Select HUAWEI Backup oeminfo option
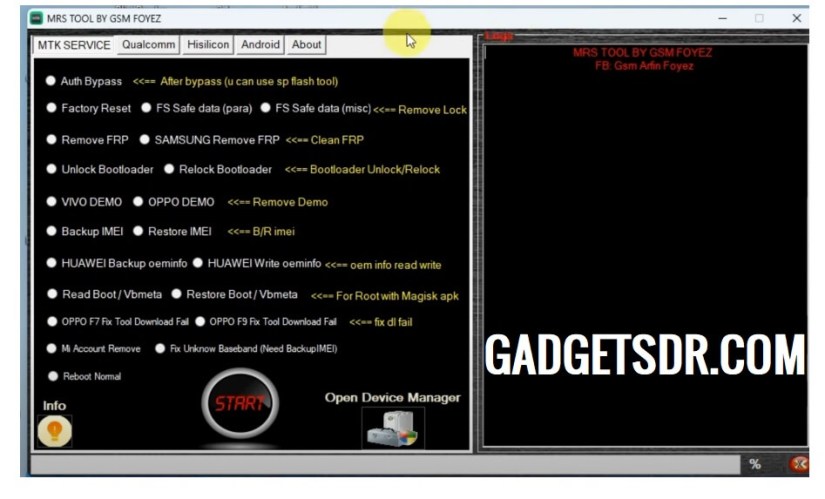Screen dimensions: 825x499 tap(117, 263)
